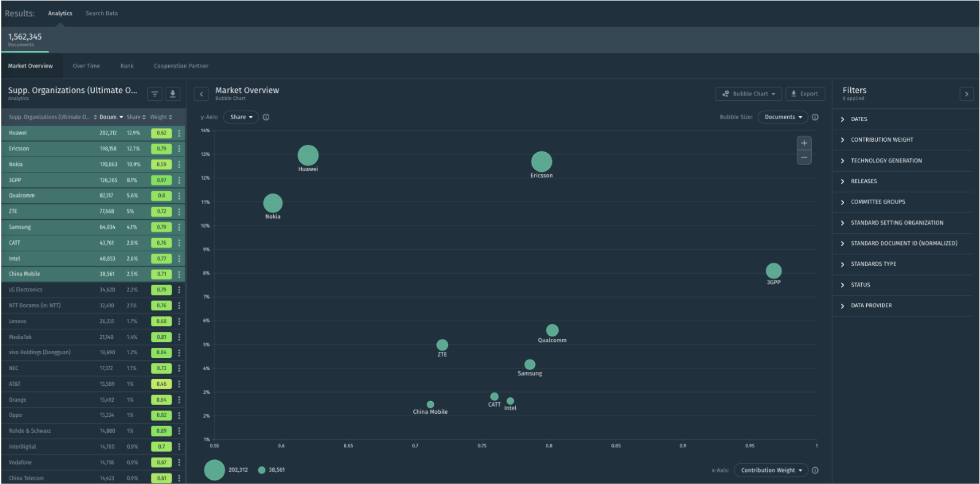Click the Export button
The image size is (980, 484).
tap(805, 94)
